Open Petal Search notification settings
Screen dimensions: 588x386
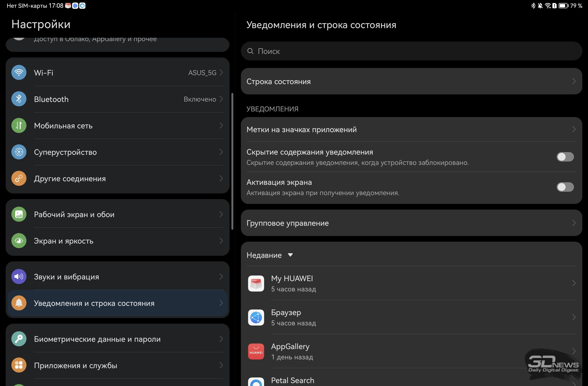click(x=411, y=378)
